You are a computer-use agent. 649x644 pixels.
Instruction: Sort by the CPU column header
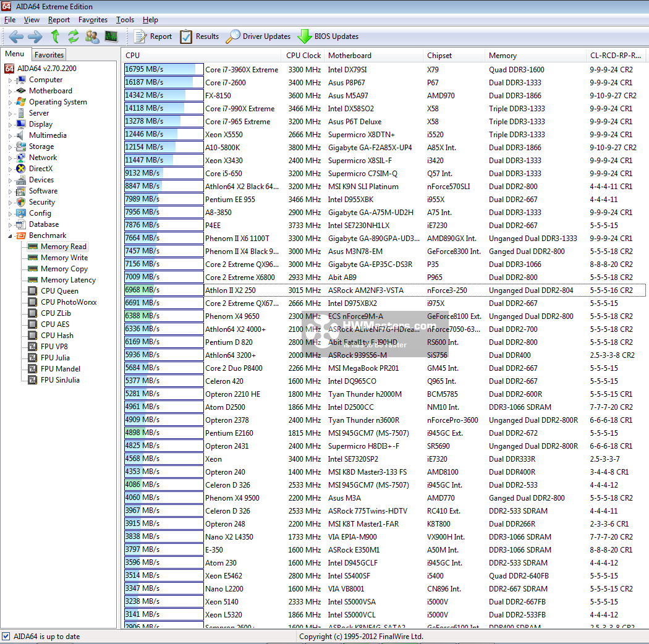(x=202, y=56)
